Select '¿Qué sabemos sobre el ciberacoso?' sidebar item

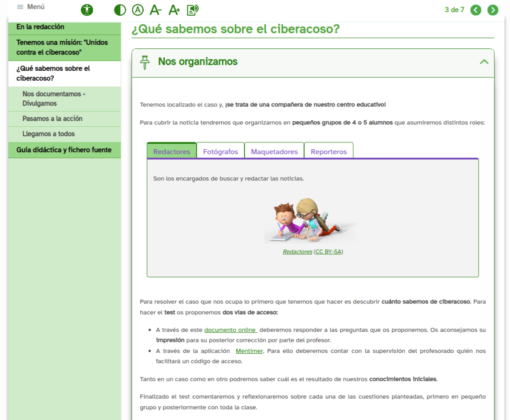click(65, 73)
